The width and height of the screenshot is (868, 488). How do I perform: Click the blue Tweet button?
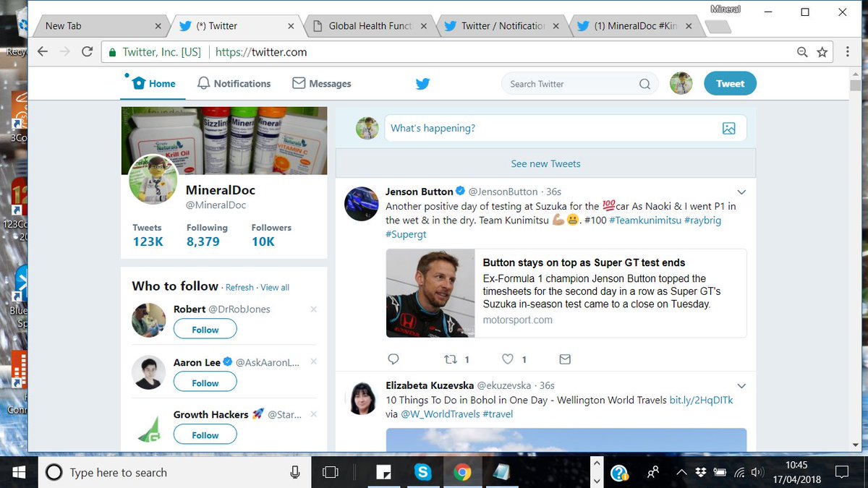730,84
